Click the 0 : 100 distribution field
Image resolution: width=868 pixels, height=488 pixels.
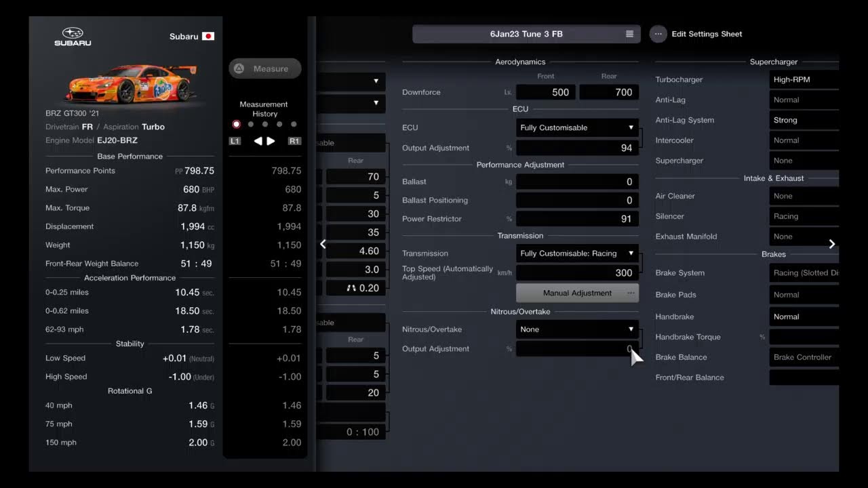(x=351, y=432)
